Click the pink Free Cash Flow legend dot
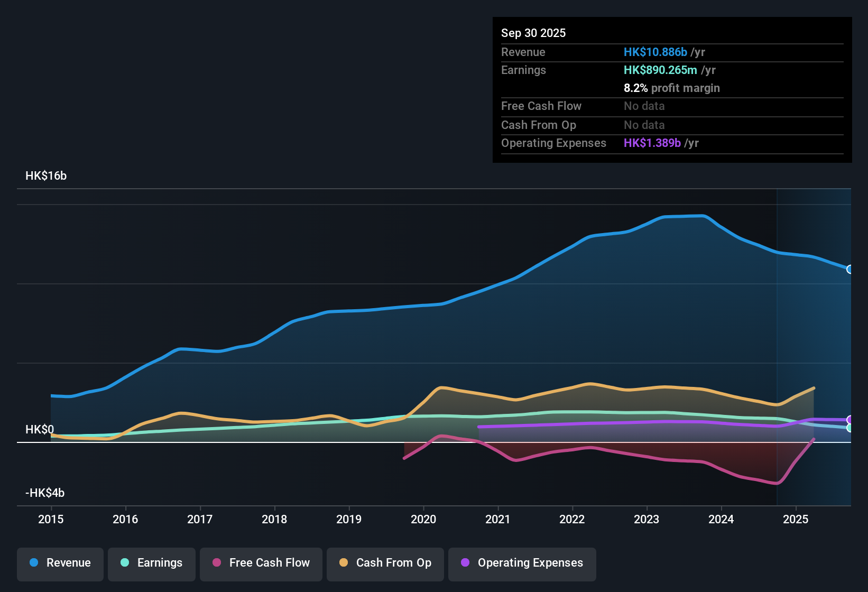 tap(217, 563)
